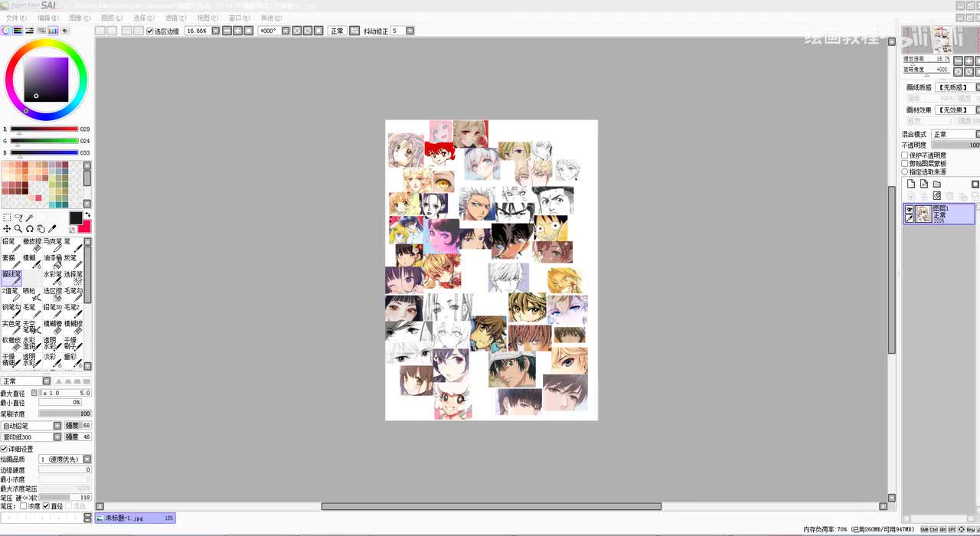Toggle 选区边缘 selection edge checkbox

pos(150,31)
